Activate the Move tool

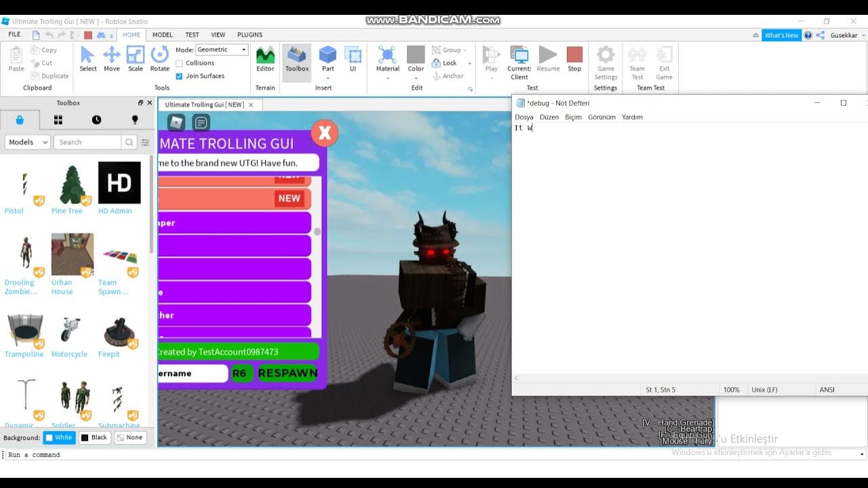tap(112, 59)
